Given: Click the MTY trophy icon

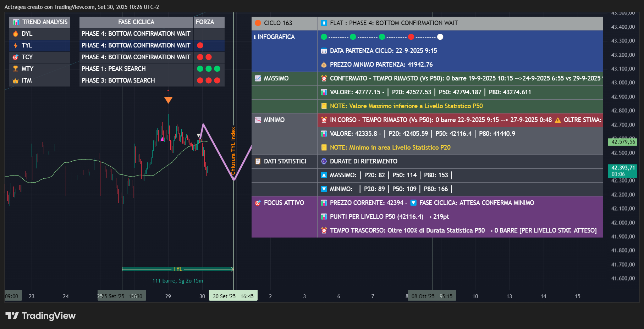Looking at the screenshot, I should pos(16,69).
